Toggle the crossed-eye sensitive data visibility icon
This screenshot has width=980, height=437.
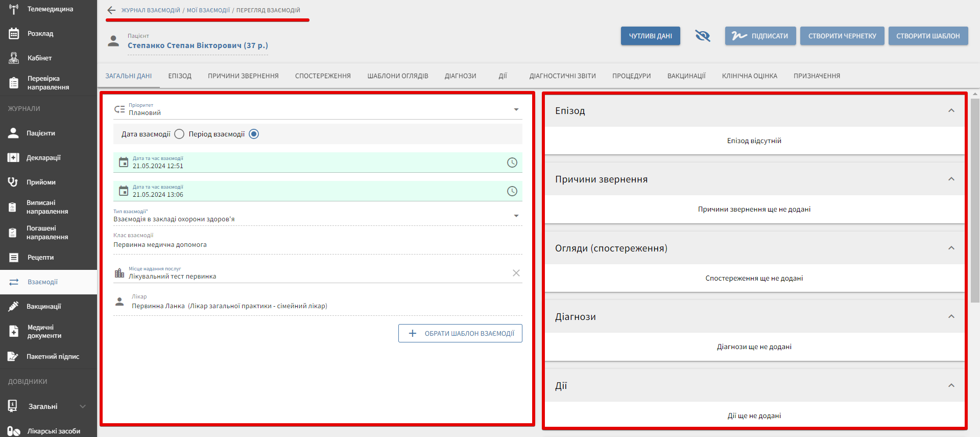click(703, 36)
